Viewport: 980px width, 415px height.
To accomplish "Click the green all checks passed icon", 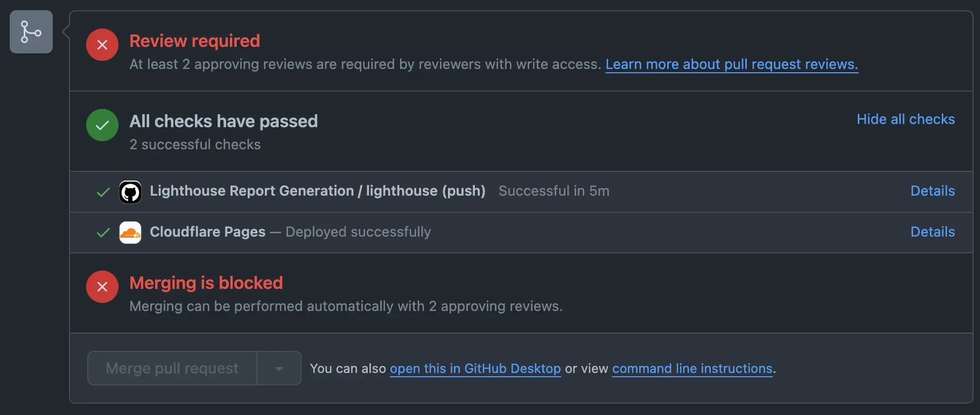I will (102, 125).
